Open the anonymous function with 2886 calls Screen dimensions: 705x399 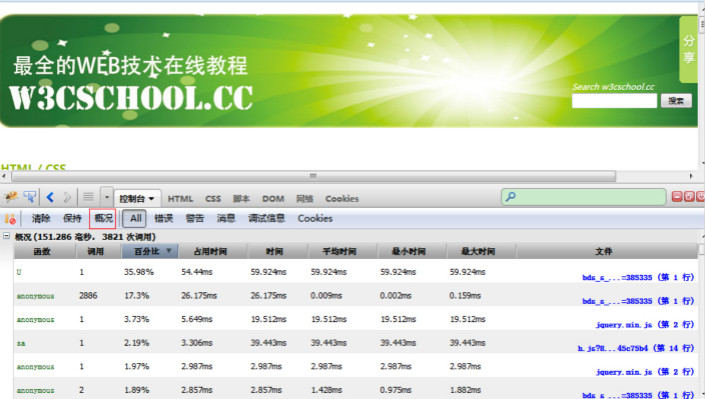[x=35, y=296]
